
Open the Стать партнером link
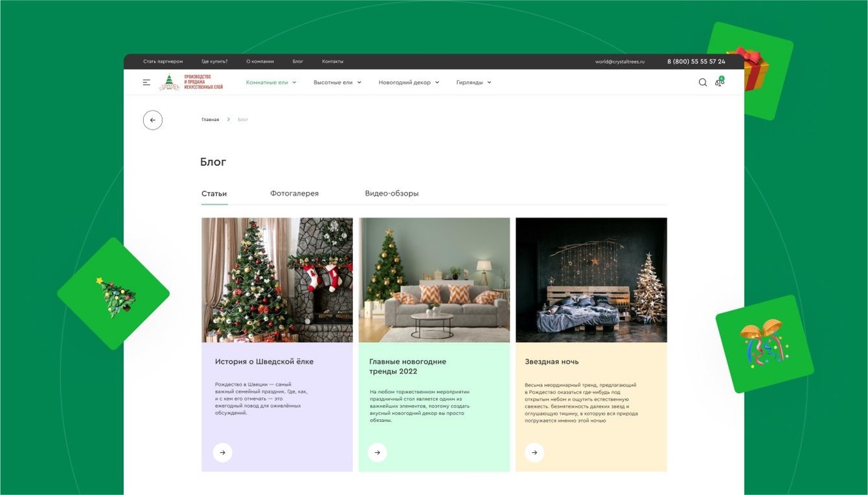(163, 62)
